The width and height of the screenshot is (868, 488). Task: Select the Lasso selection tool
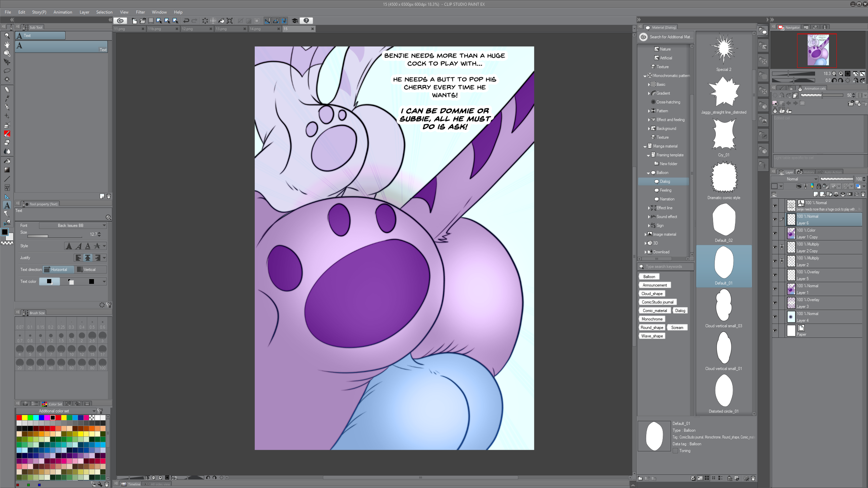7,71
